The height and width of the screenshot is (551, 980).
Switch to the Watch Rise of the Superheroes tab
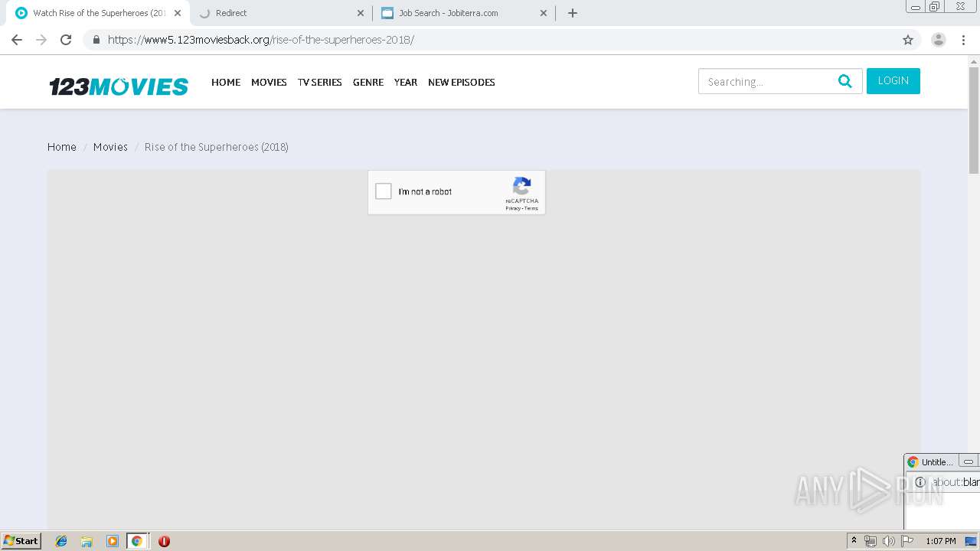click(x=100, y=13)
